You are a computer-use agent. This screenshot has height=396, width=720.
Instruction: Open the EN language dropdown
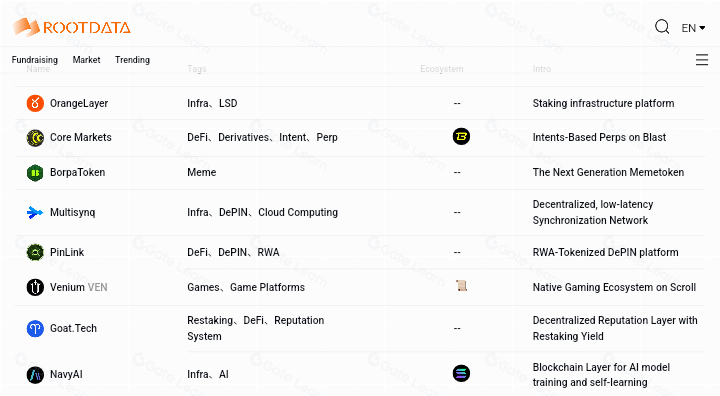[693, 28]
